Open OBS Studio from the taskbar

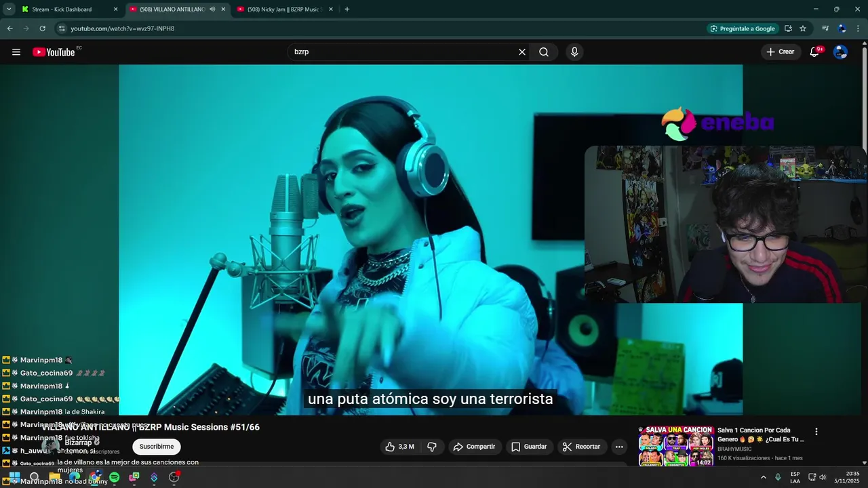(174, 477)
